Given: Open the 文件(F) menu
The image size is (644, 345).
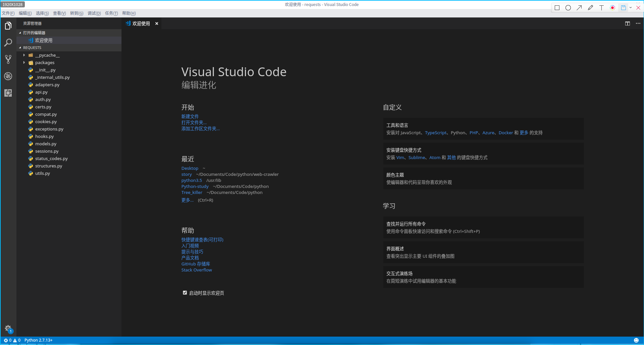Looking at the screenshot, I should coord(8,13).
